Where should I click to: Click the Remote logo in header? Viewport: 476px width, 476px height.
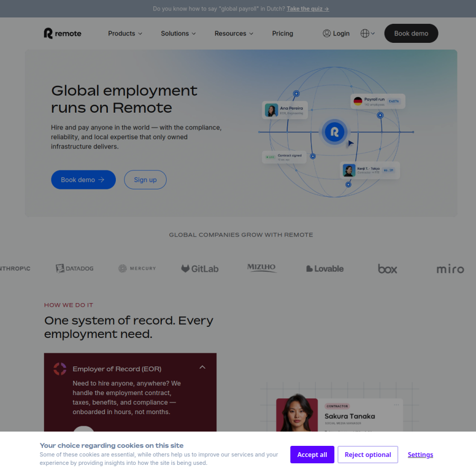click(62, 33)
